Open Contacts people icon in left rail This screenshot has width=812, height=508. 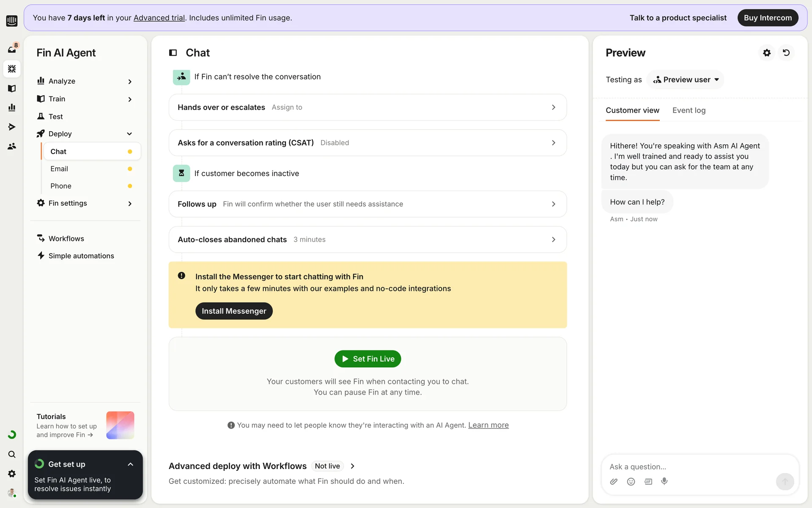click(12, 146)
